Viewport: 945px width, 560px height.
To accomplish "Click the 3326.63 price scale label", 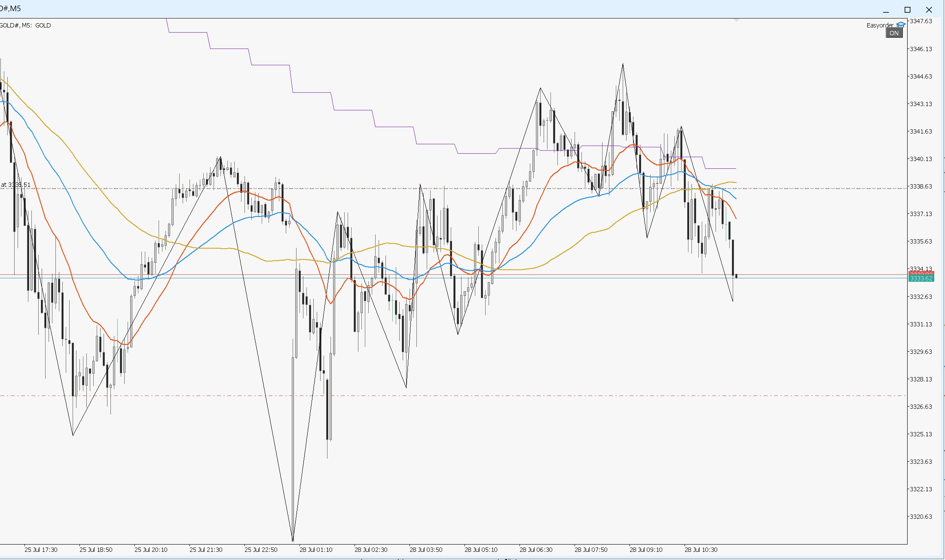I will tap(921, 407).
